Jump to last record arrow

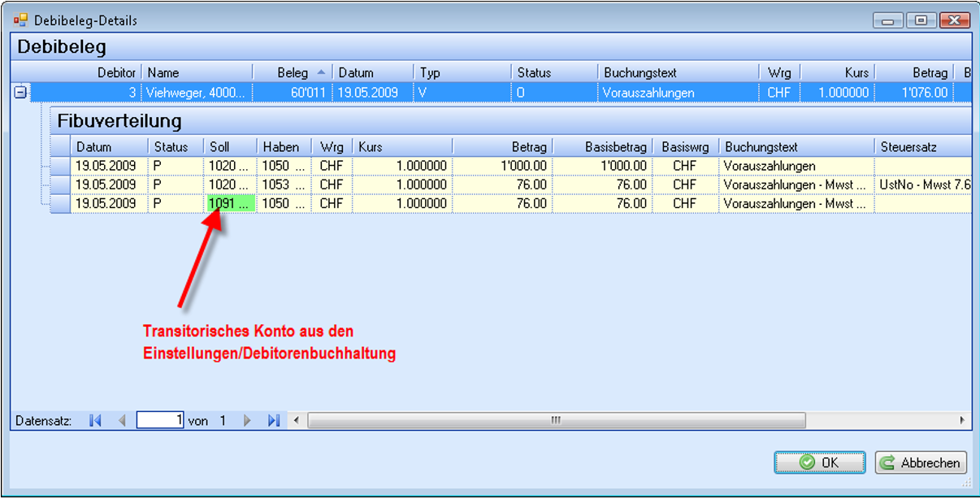pyautogui.click(x=274, y=421)
